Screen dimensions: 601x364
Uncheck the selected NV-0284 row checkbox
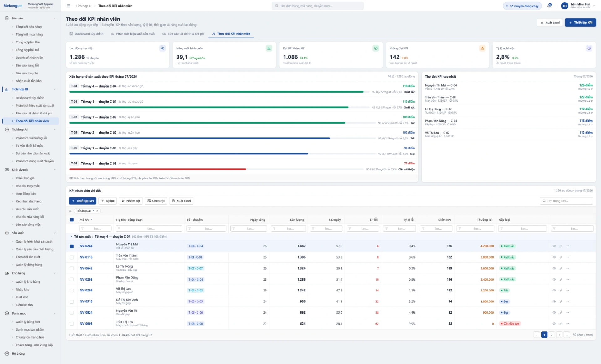point(72,246)
